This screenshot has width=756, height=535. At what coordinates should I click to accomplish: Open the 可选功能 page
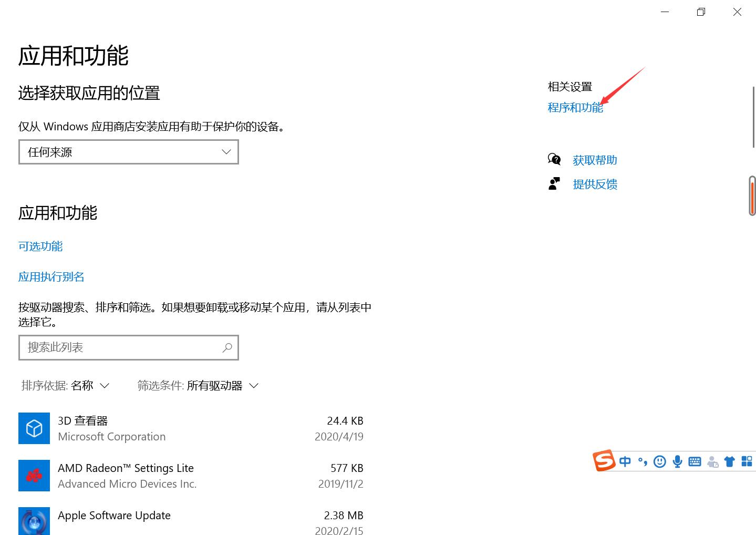click(x=40, y=246)
